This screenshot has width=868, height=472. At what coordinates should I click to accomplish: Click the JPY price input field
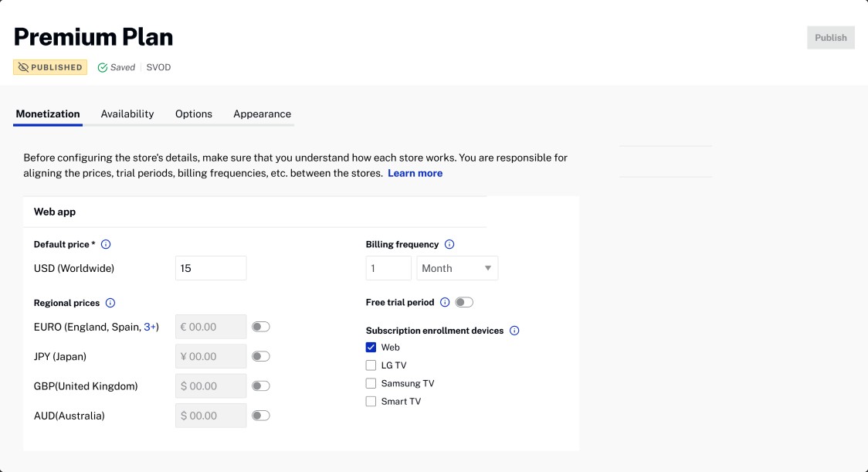[211, 356]
